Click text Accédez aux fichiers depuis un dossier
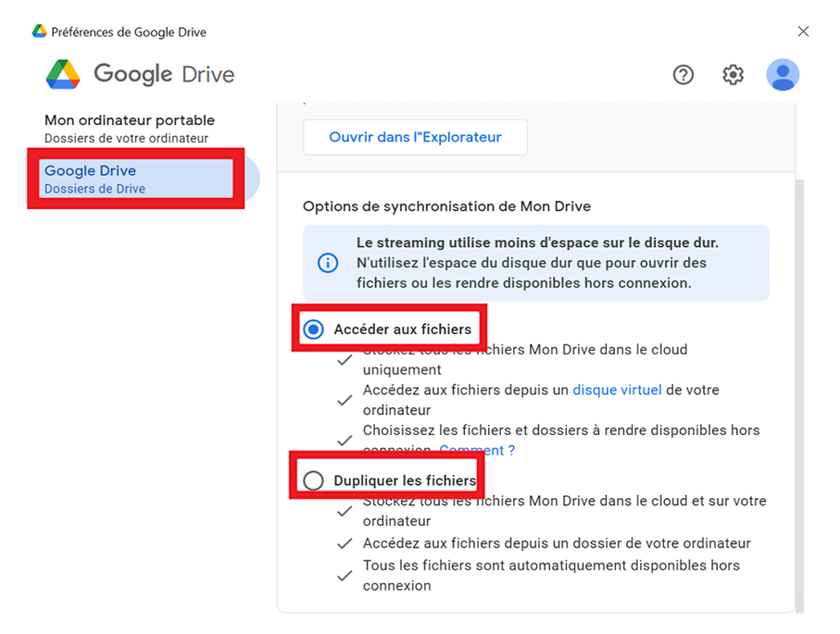 pos(557,543)
